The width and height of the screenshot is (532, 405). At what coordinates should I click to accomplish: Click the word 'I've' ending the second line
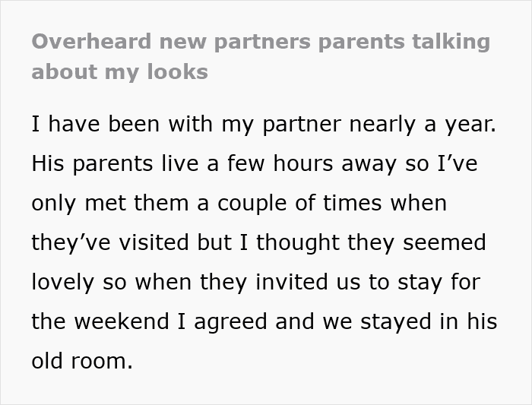[458, 163]
